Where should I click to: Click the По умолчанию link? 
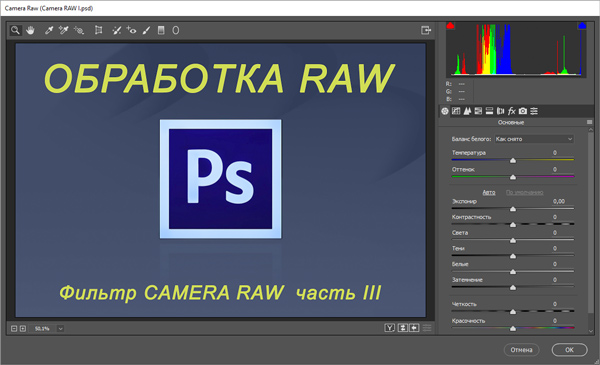(x=524, y=192)
